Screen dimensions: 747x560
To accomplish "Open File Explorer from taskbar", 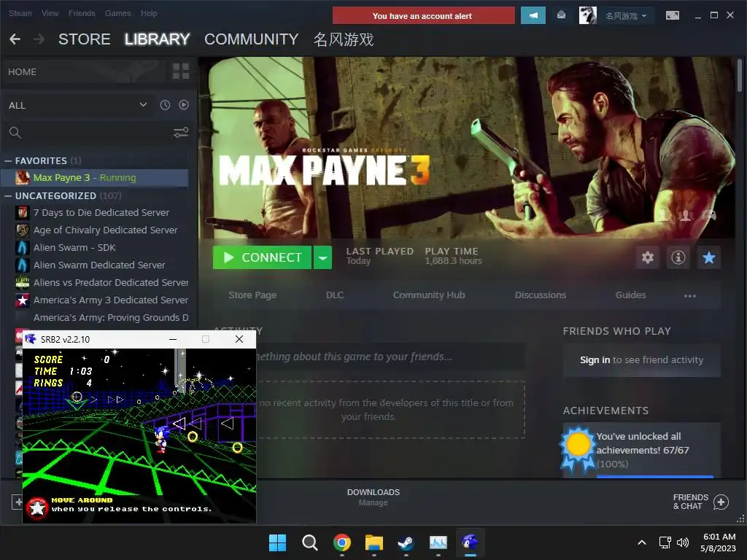I will tap(374, 542).
